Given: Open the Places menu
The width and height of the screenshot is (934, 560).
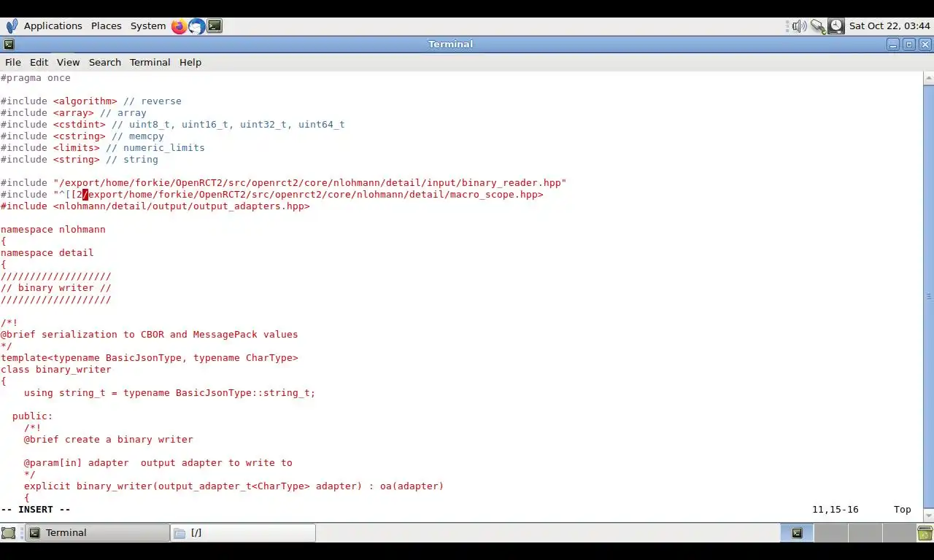Looking at the screenshot, I should coord(106,26).
